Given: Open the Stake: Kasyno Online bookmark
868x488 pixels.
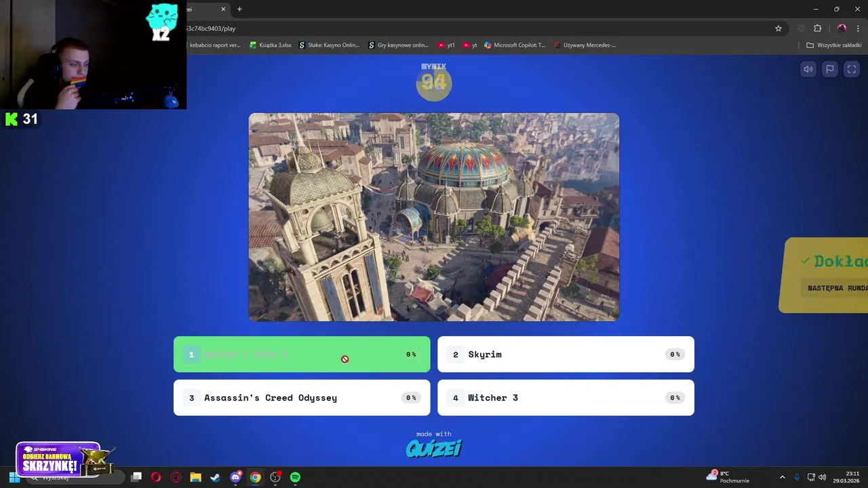Looking at the screenshot, I should click(x=330, y=45).
